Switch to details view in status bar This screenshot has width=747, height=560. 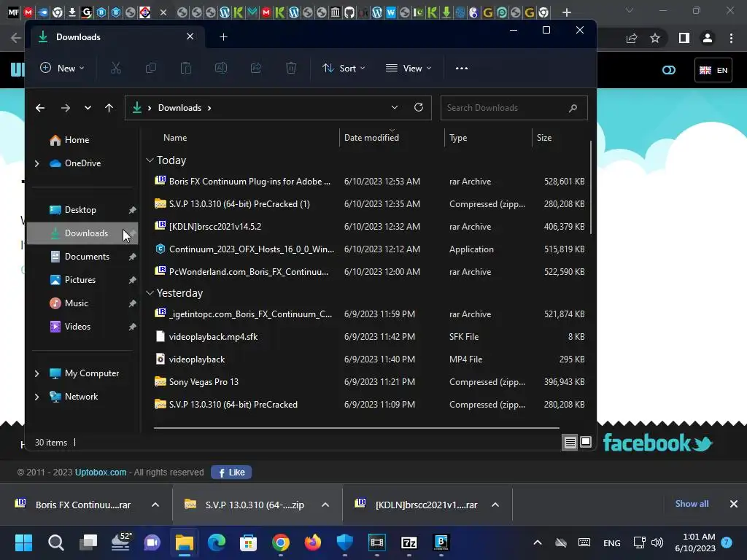pyautogui.click(x=570, y=443)
